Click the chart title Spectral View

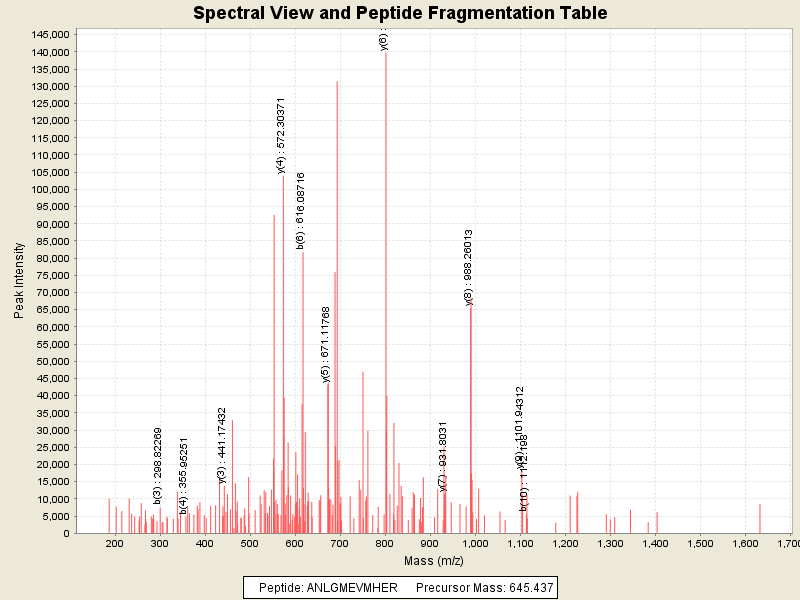coord(400,13)
